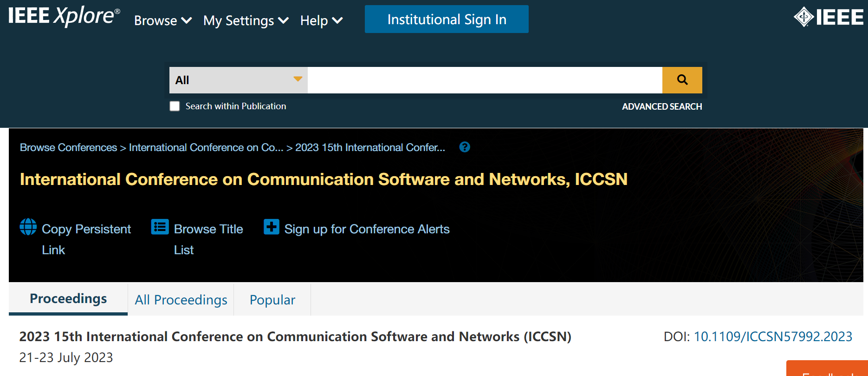Click Sign up for Conference Alerts

367,229
